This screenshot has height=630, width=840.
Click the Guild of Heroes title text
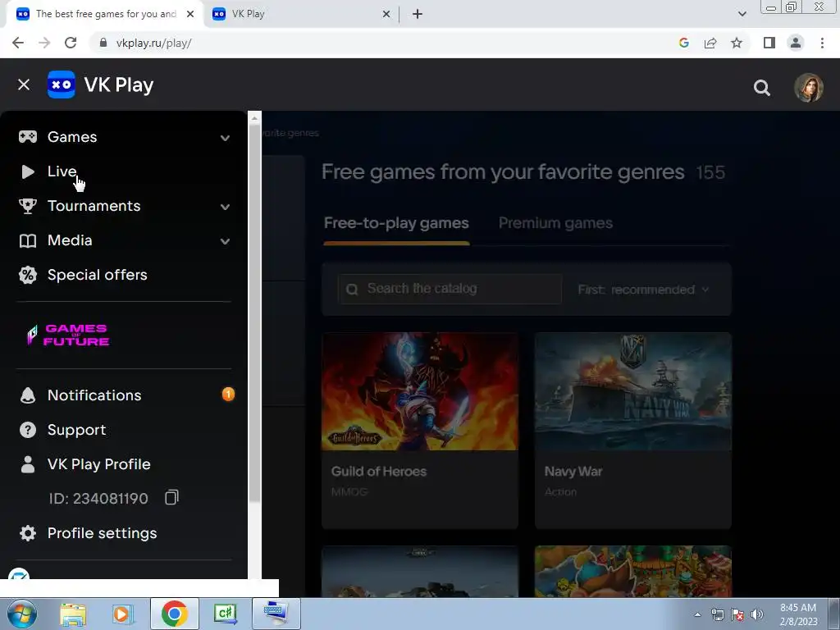coord(379,472)
